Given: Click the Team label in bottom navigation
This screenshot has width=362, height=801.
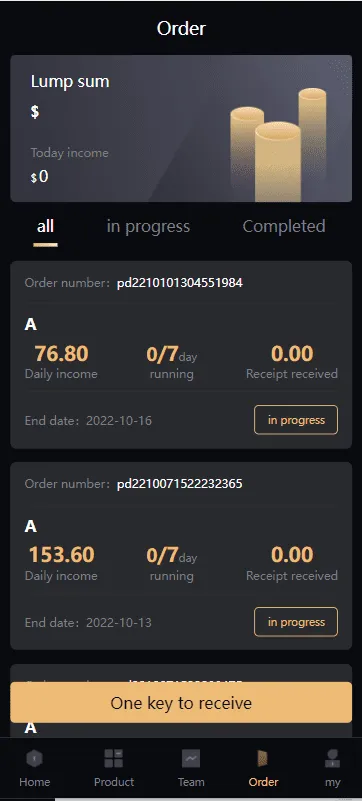Looking at the screenshot, I should [191, 782].
